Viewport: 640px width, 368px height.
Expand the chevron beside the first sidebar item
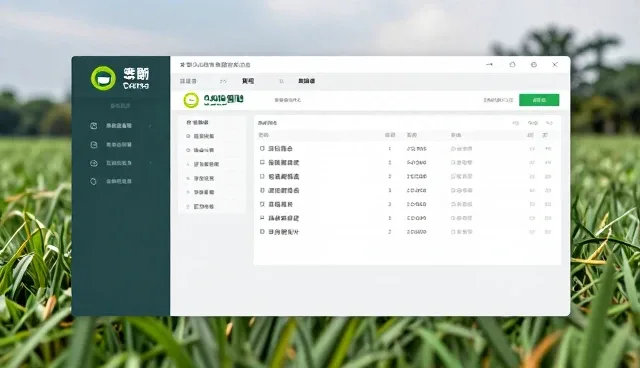point(151,126)
